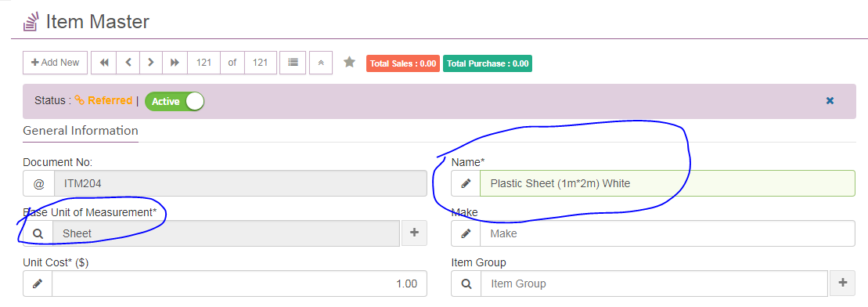This screenshot has width=868, height=307.
Task: Click the Unit Cost field 1.00
Action: coord(240,284)
